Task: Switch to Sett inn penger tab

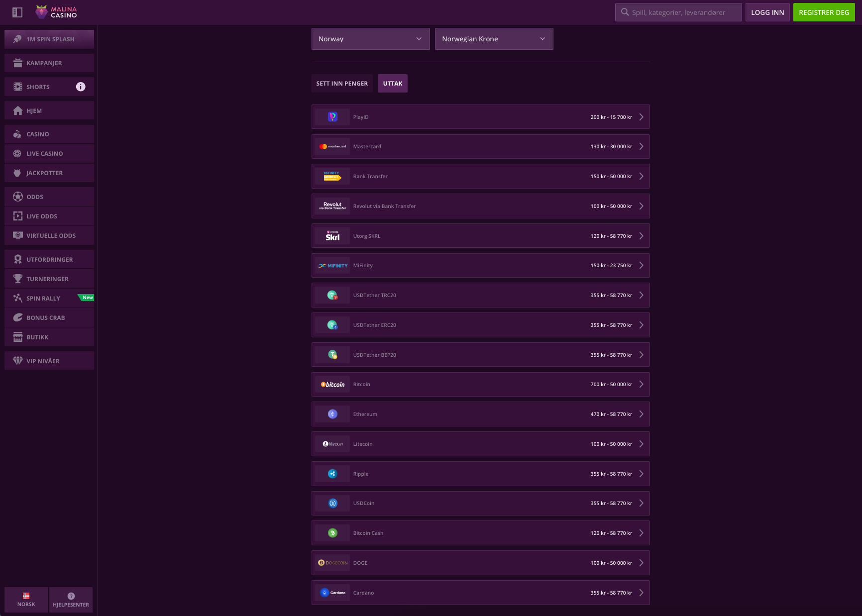Action: tap(342, 84)
